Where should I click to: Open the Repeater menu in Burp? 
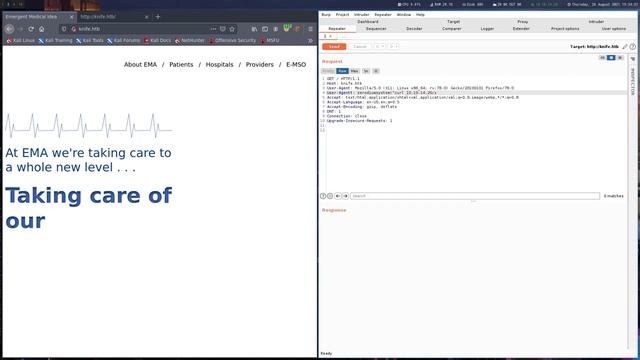tap(383, 15)
